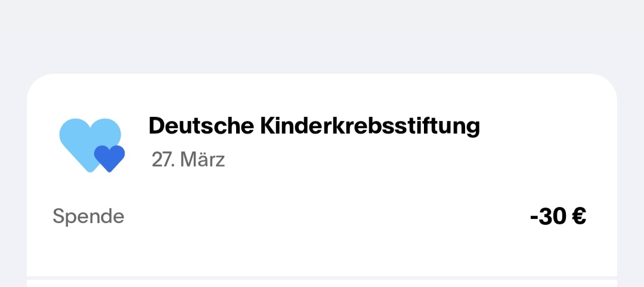The width and height of the screenshot is (644, 287).
Task: Click the word "Kinderkrebsstiftung" in the heading
Action: [370, 126]
